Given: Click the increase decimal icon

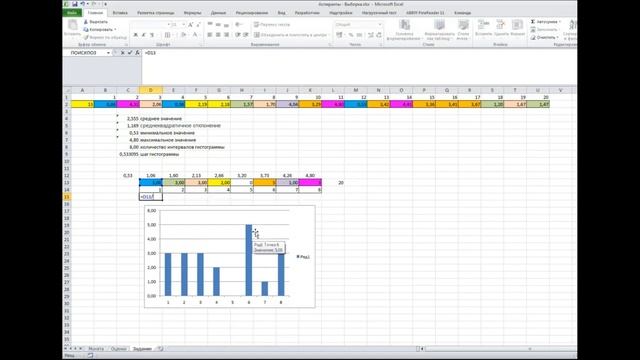Looking at the screenshot, I should [371, 35].
